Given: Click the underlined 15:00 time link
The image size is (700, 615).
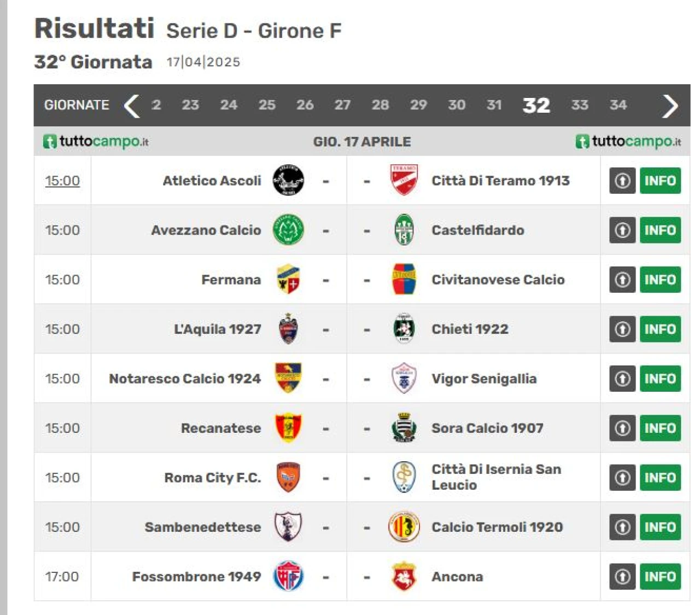Looking at the screenshot, I should (62, 181).
